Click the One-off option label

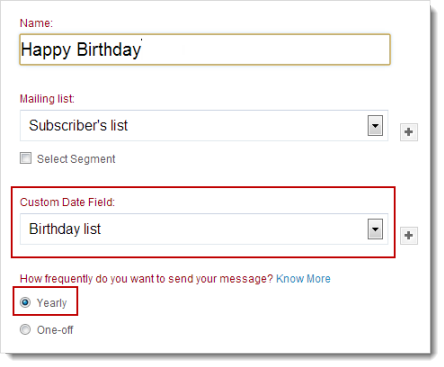point(55,330)
